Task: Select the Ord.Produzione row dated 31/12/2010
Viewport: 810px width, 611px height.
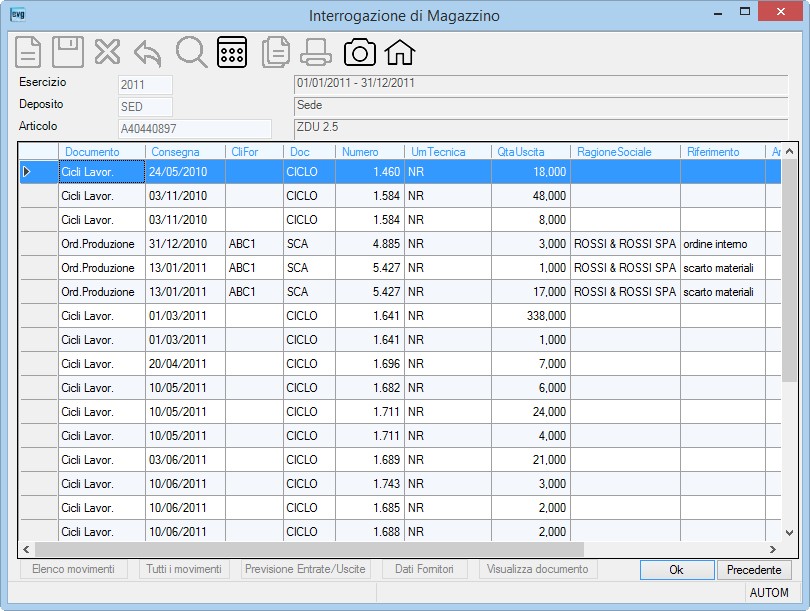Action: point(400,244)
